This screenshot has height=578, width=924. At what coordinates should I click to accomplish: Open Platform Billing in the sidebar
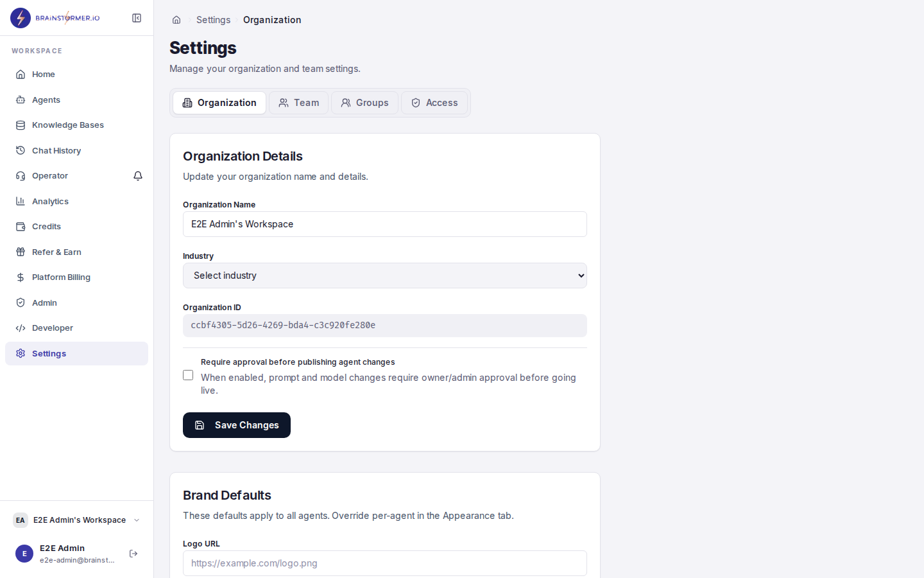click(x=76, y=277)
